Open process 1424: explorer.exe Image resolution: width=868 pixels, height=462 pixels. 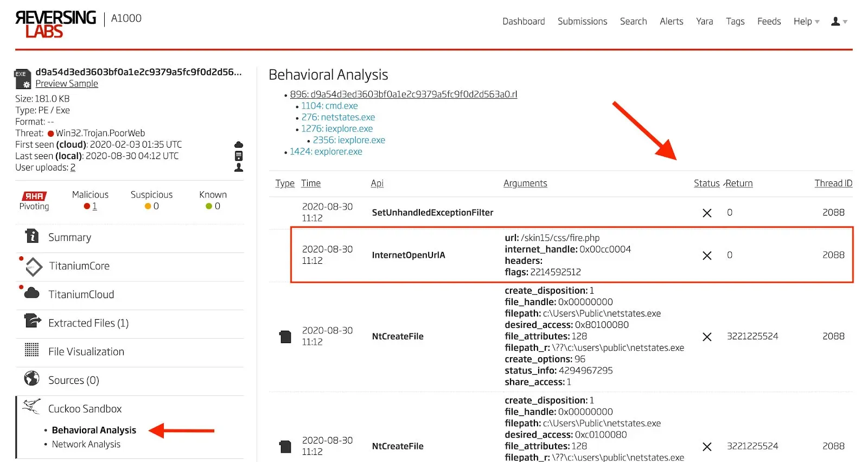pos(325,151)
